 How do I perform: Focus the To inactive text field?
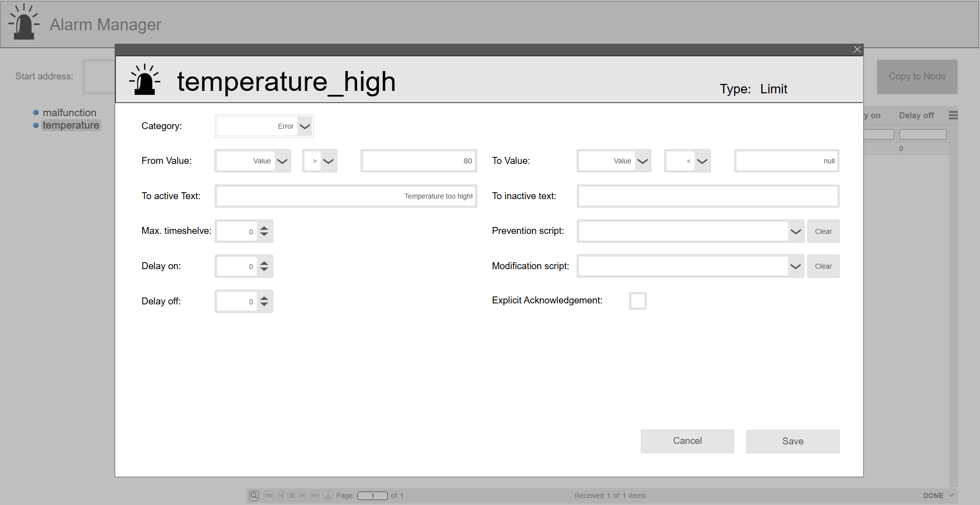pos(707,196)
